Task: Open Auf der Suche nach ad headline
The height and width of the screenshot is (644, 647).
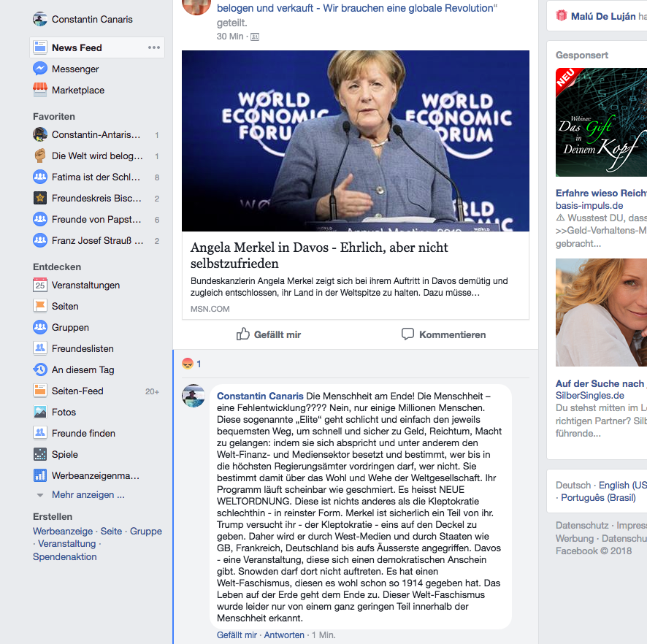Action: 601,383
